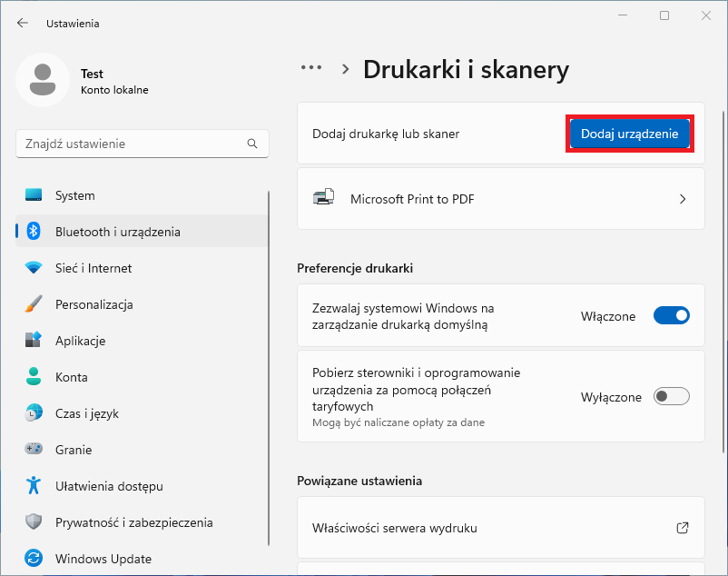Image resolution: width=728 pixels, height=576 pixels.
Task: Open Windows Update settings
Action: [x=142, y=558]
